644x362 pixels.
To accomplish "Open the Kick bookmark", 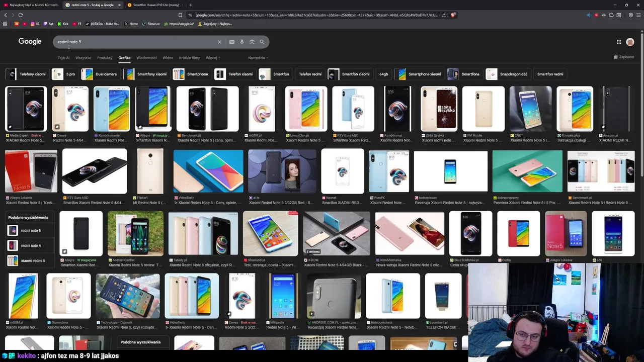I will click(63, 24).
